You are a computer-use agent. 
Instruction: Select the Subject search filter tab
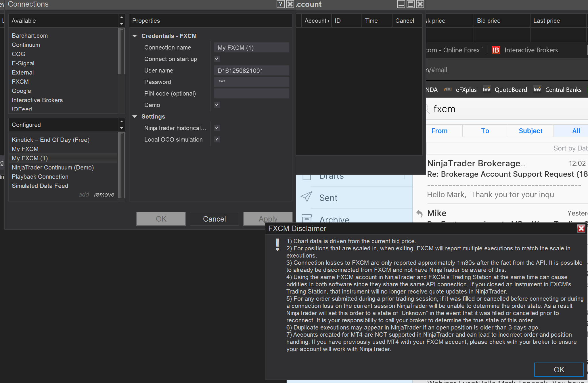531,131
